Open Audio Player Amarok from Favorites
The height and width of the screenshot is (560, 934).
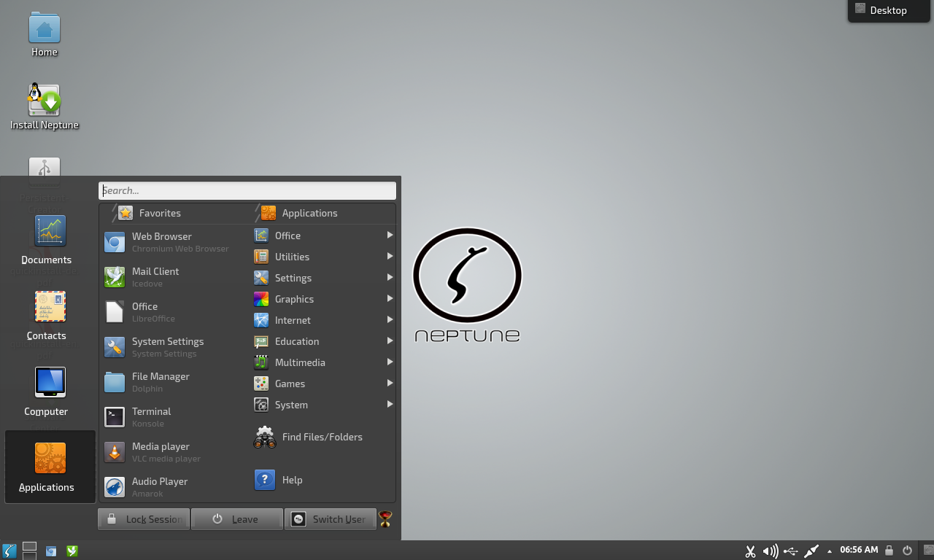(x=175, y=487)
